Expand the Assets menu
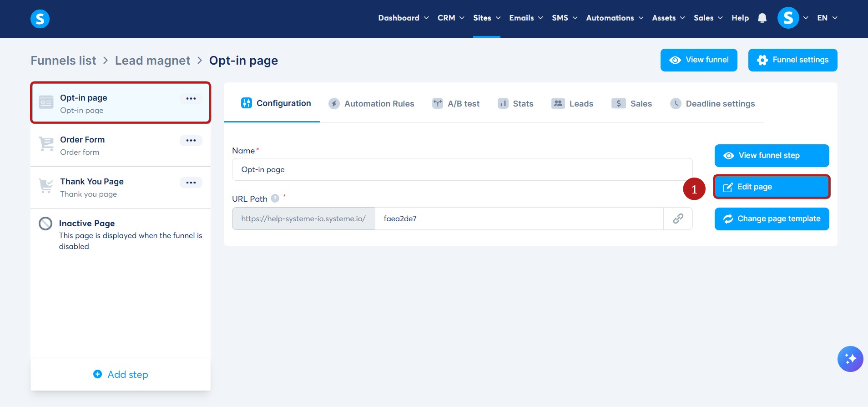This screenshot has height=407, width=868. coord(668,18)
